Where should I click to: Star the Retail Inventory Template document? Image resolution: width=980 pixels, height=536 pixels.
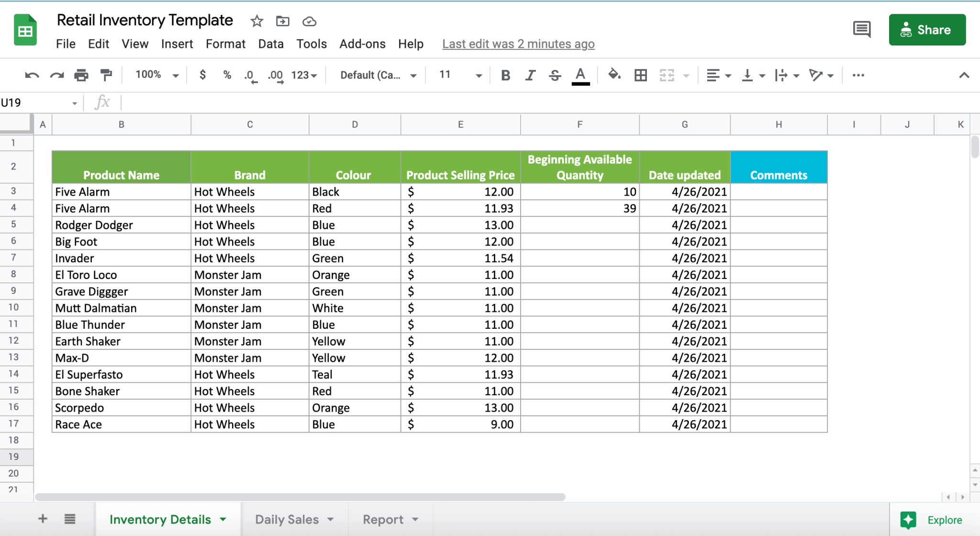[256, 21]
